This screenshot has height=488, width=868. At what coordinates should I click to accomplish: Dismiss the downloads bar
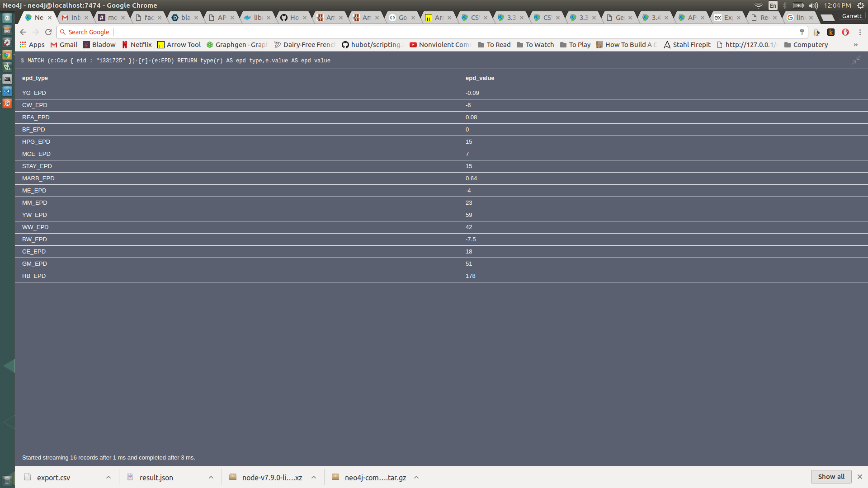(x=860, y=477)
